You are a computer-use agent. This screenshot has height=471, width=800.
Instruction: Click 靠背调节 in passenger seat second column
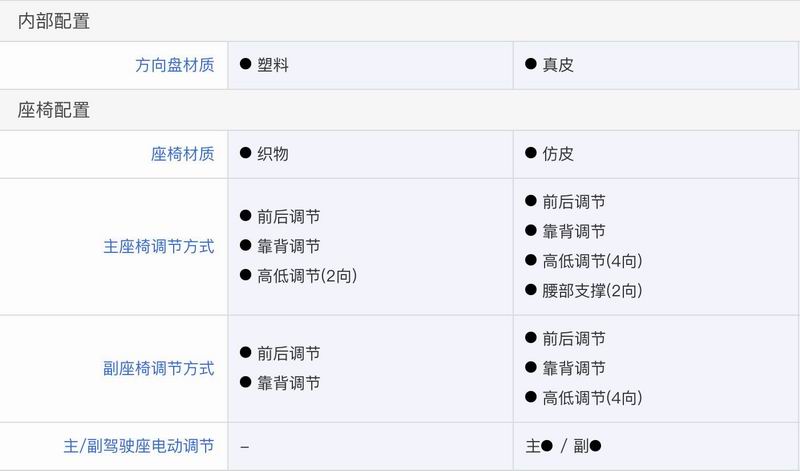coord(573,368)
